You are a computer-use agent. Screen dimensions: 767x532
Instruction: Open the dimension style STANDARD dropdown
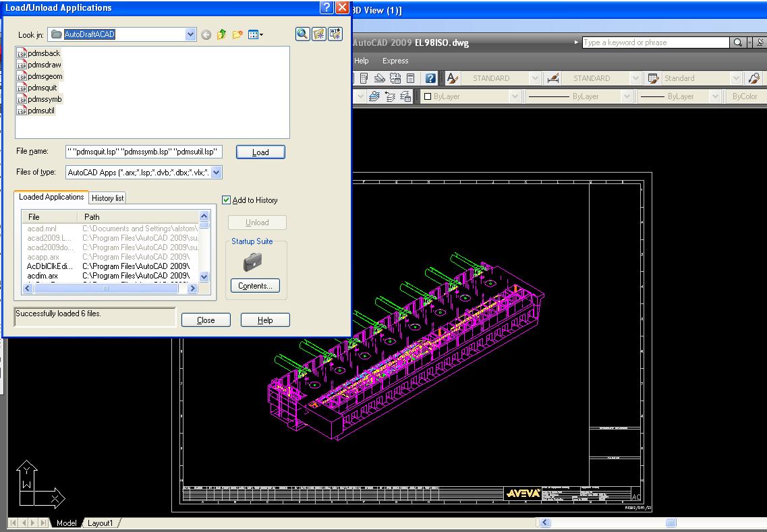(635, 78)
